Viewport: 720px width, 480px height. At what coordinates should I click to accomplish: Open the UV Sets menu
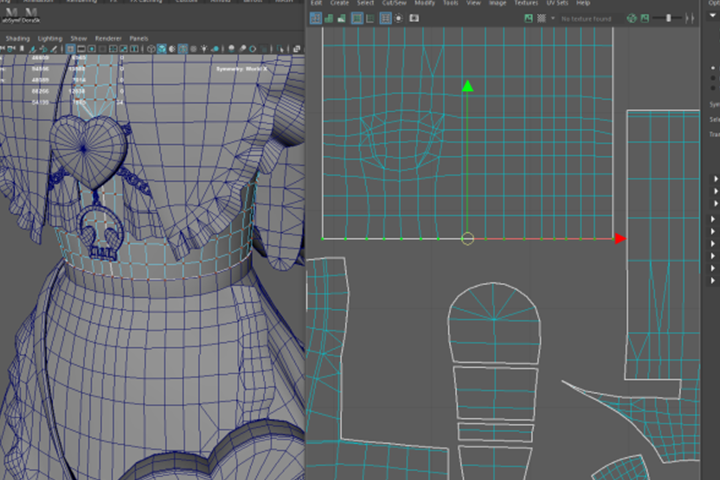[557, 3]
